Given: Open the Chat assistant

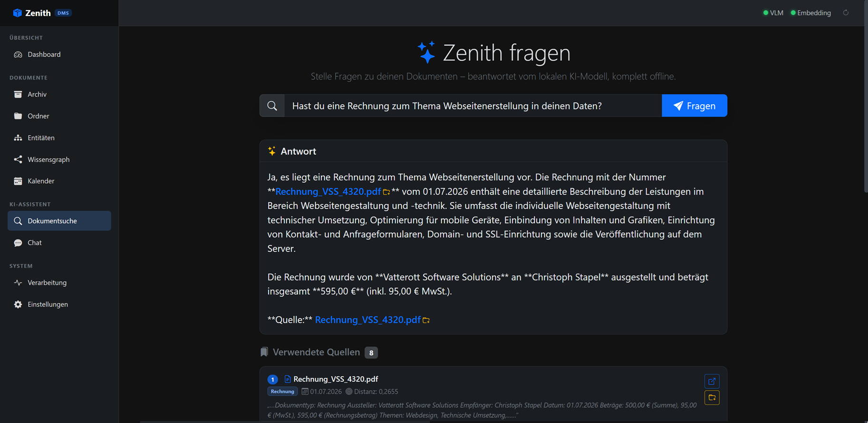Looking at the screenshot, I should tap(59, 243).
